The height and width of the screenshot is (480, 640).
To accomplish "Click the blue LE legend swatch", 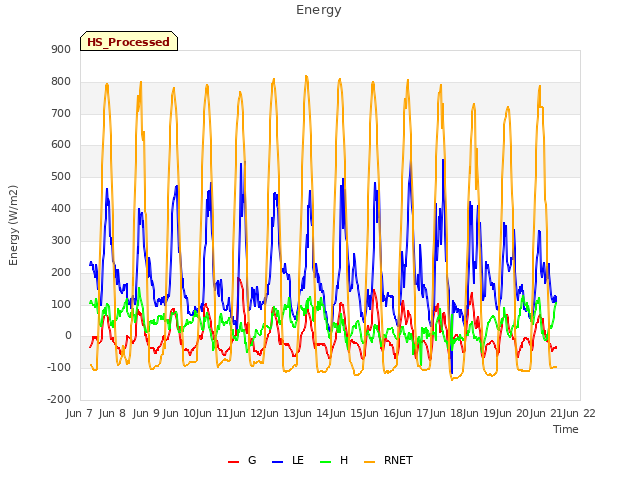I will tap(277, 462).
